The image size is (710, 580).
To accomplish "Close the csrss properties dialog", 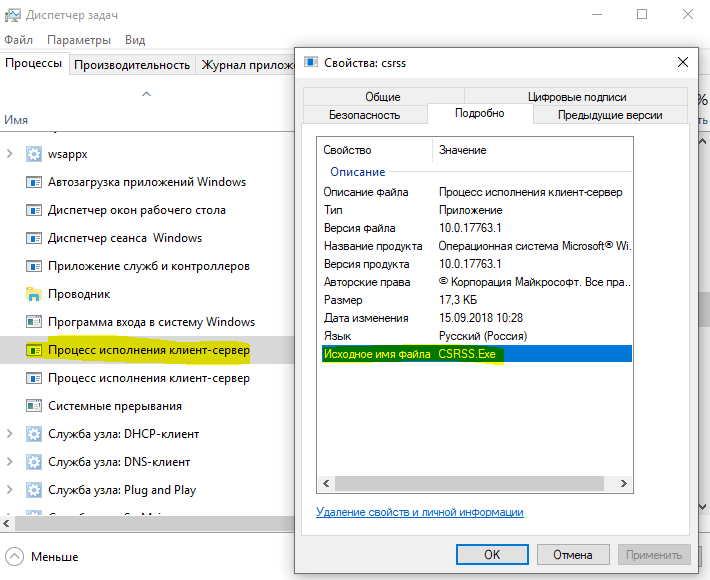I will (683, 62).
